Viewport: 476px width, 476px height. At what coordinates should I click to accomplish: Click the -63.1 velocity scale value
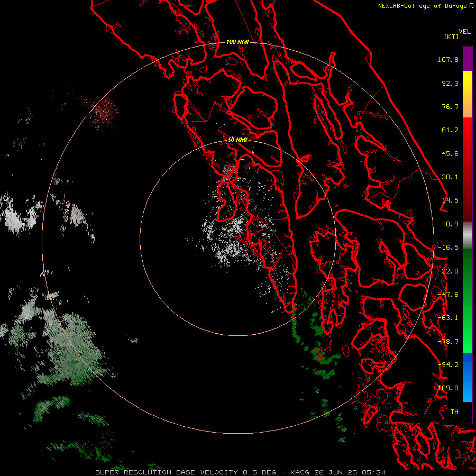point(448,318)
